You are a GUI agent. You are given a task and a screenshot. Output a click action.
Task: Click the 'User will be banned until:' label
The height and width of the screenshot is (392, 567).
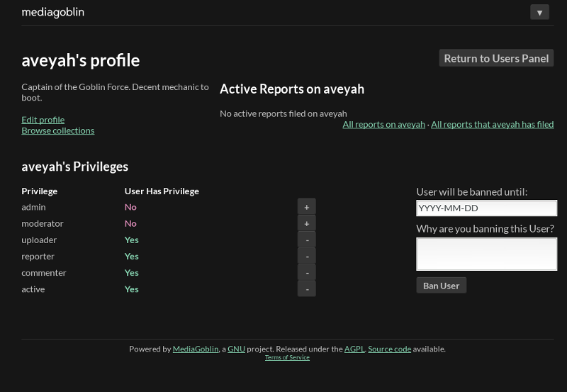point(471,191)
